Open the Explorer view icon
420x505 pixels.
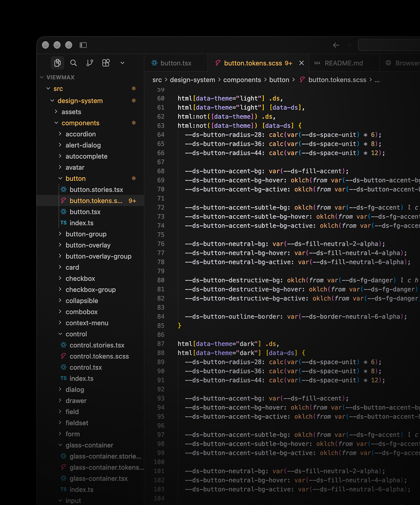point(58,63)
